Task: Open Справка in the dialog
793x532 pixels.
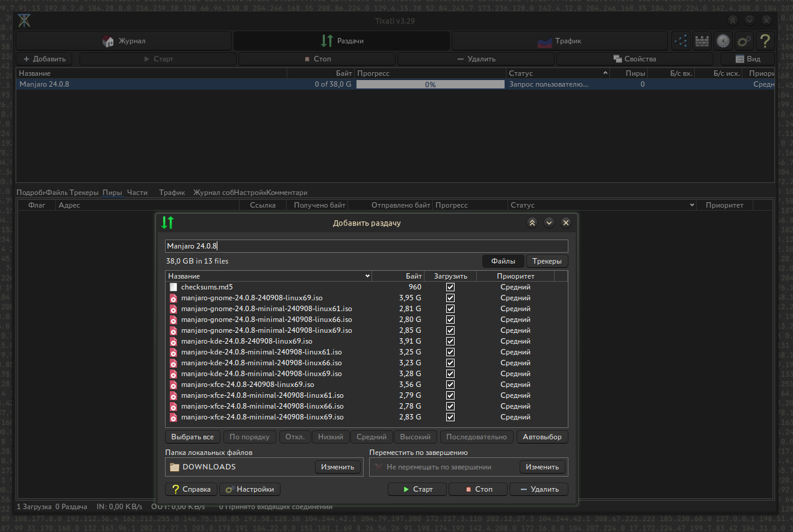Action: pos(191,489)
